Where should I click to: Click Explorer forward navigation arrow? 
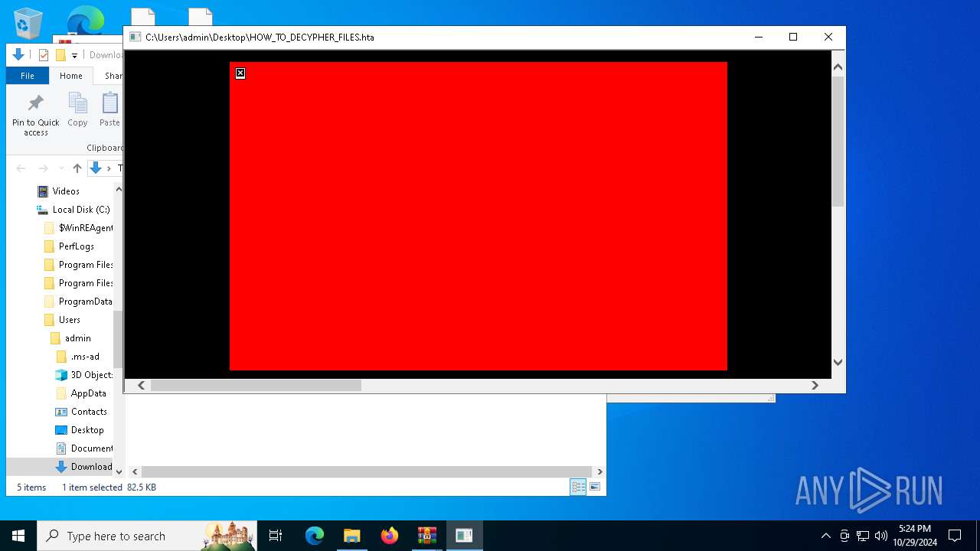[x=43, y=168]
